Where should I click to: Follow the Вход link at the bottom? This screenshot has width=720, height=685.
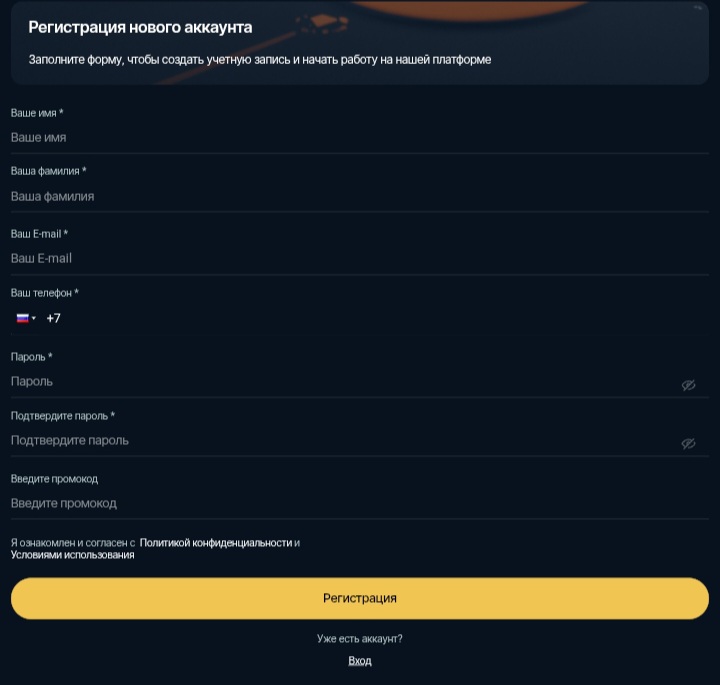(x=359, y=661)
